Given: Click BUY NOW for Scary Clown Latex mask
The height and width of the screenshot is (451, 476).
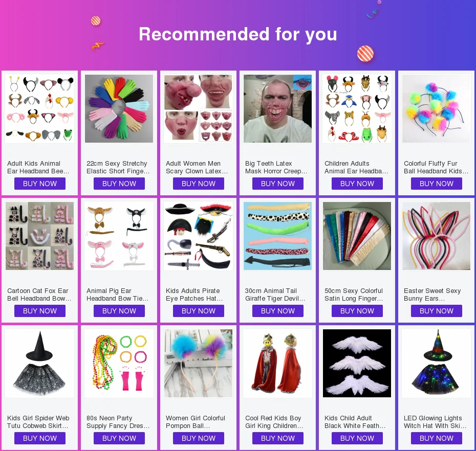Looking at the screenshot, I should click(x=199, y=184).
